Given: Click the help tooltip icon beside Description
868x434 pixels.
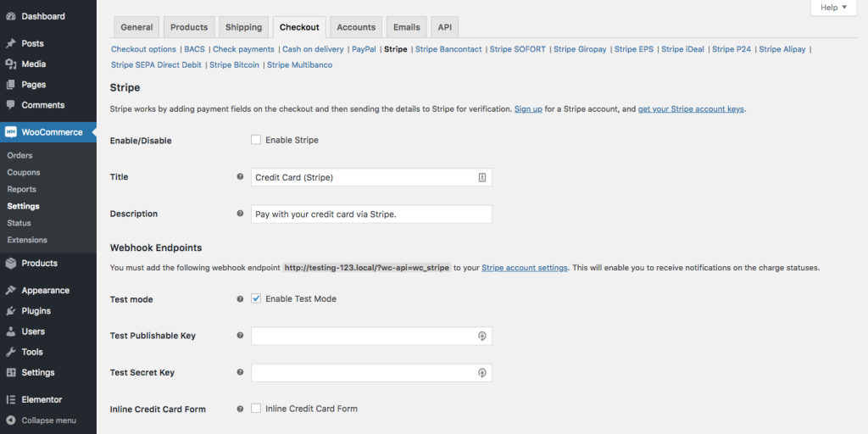Looking at the screenshot, I should point(240,214).
